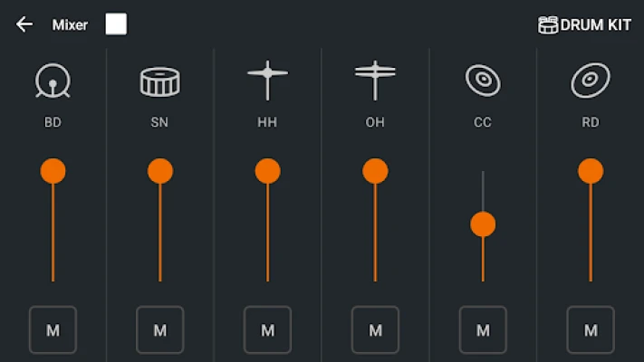Viewport: 644px width, 362px height.
Task: Mute the RD channel
Action: pos(591,330)
